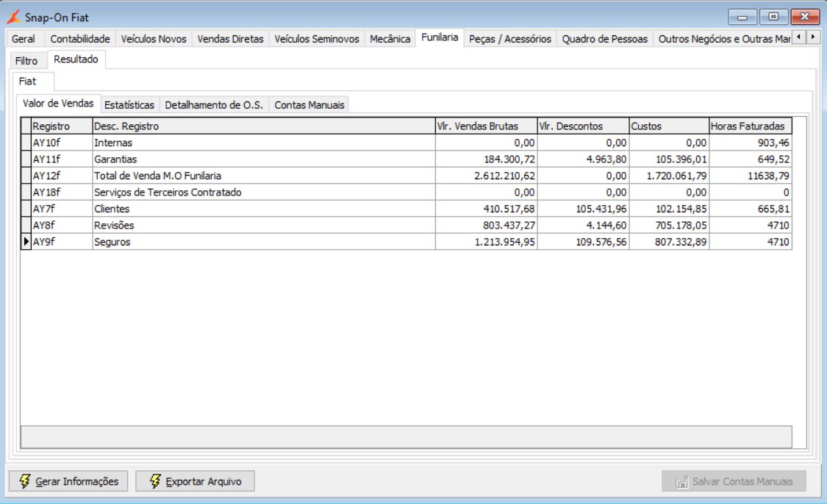The image size is (827, 504).
Task: Click the 11638,79 hours value
Action: coord(751,176)
